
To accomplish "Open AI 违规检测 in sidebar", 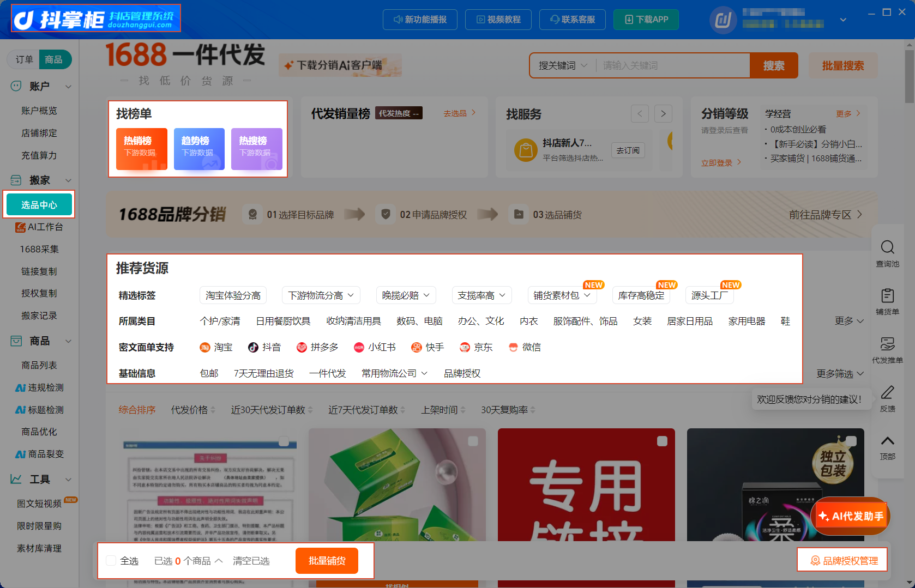I will click(x=39, y=387).
